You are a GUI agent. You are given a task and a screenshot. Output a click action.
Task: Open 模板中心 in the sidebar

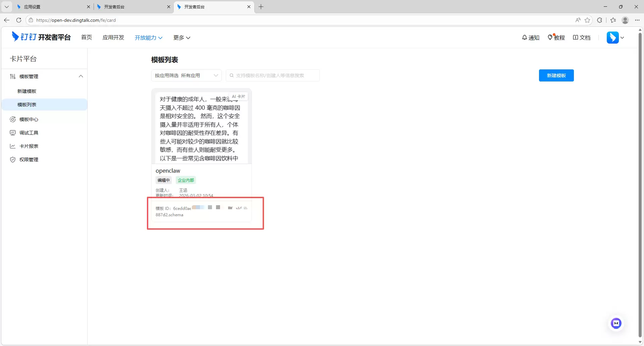(x=29, y=119)
